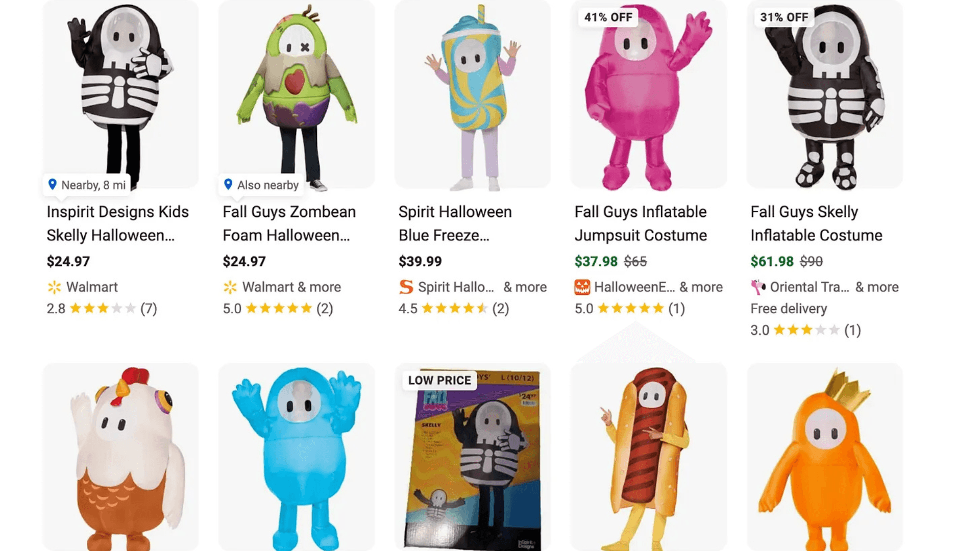Click the 41% OFF badge
980x551 pixels.
pyautogui.click(x=608, y=17)
